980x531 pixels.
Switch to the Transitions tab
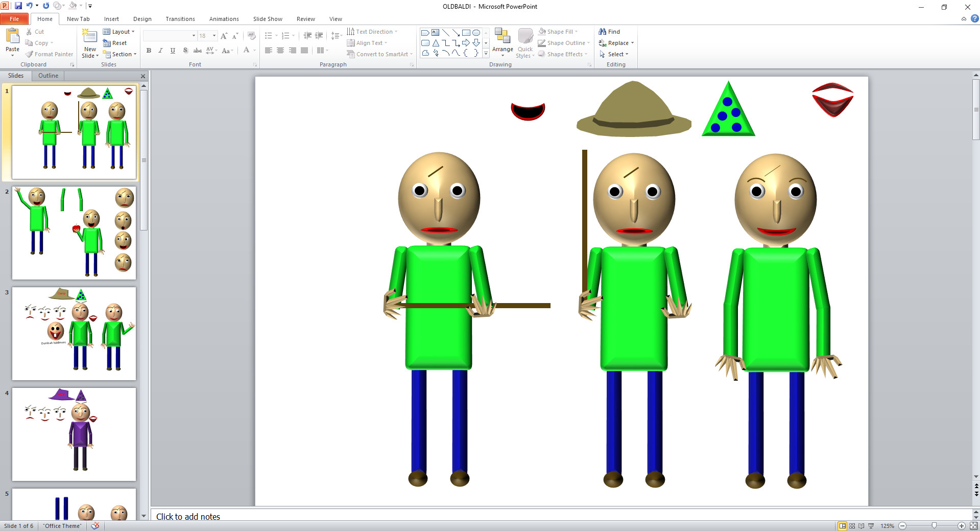[180, 19]
